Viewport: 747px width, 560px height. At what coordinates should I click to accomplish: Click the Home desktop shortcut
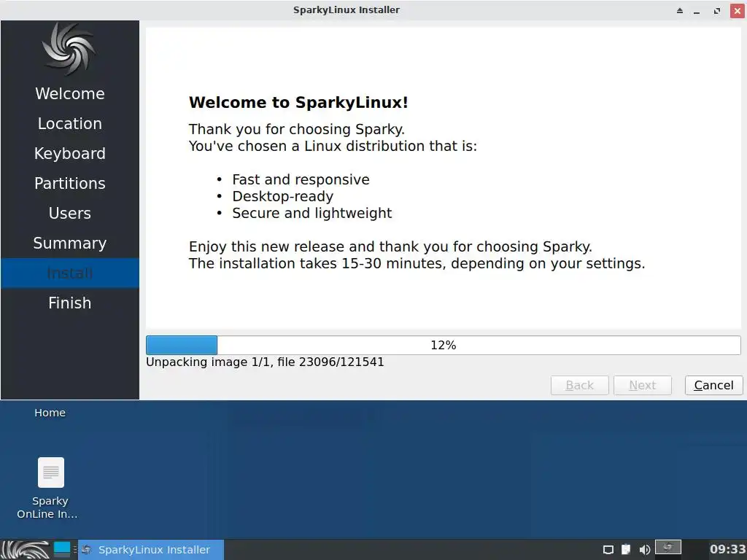(x=50, y=413)
